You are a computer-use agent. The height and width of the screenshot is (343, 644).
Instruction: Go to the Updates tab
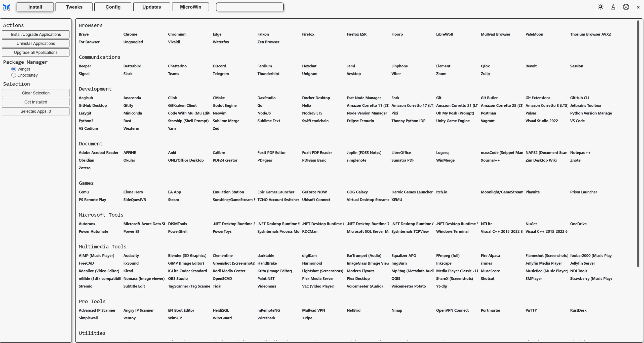pyautogui.click(x=151, y=7)
